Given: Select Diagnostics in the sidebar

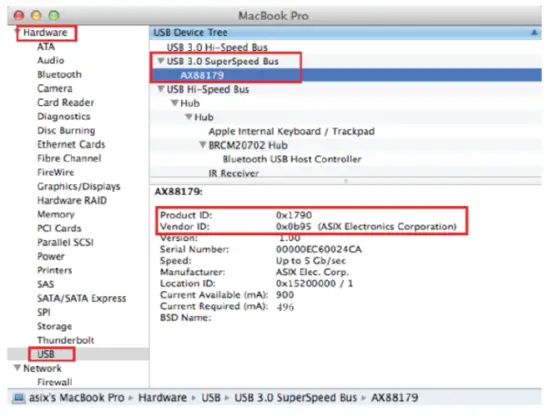Looking at the screenshot, I should [64, 116].
